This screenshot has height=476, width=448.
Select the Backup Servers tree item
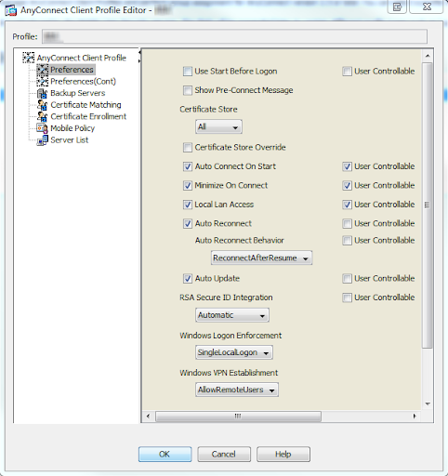pos(78,93)
